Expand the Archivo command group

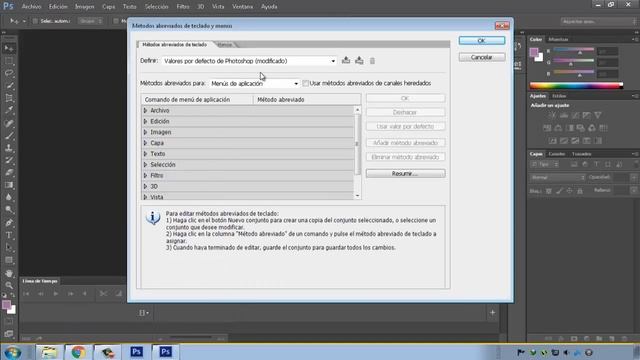pyautogui.click(x=145, y=111)
